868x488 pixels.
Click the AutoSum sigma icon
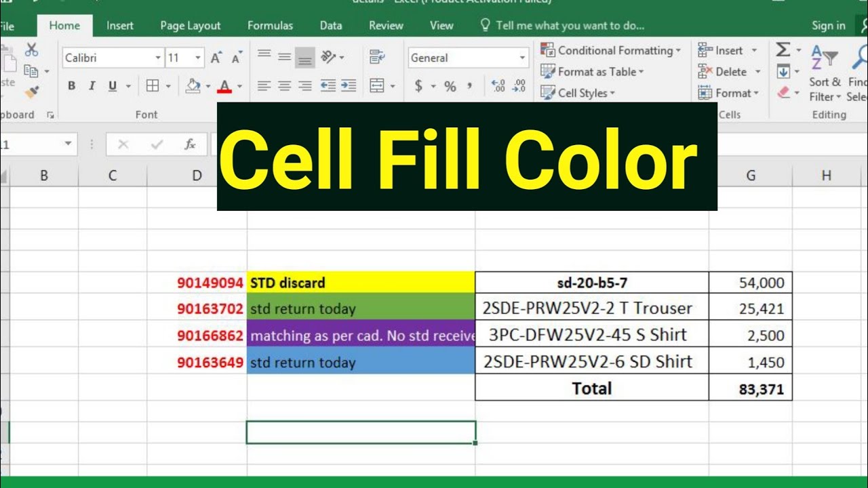[x=783, y=49]
